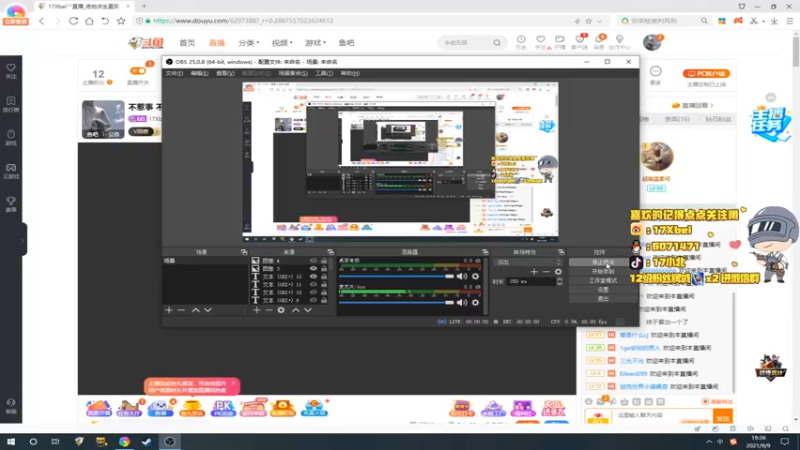The height and width of the screenshot is (450, 800).
Task: Open the 文件 menu in OBS
Action: (174, 73)
